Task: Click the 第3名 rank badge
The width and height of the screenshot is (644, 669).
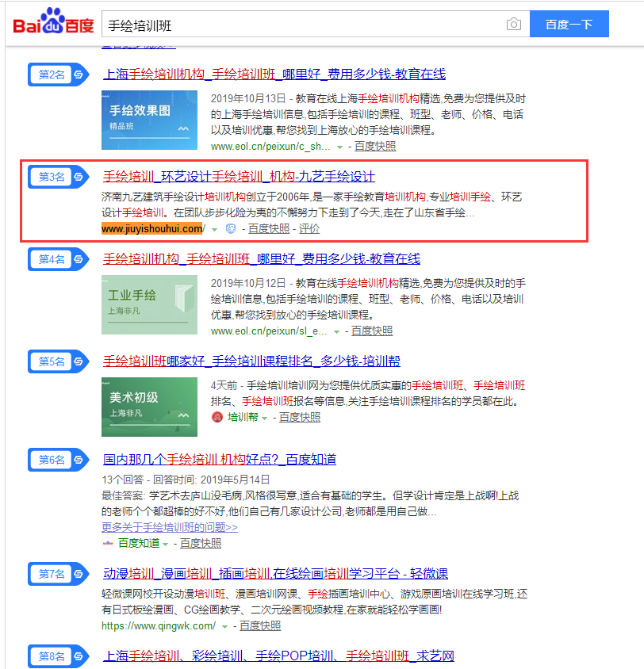Action: point(58,177)
